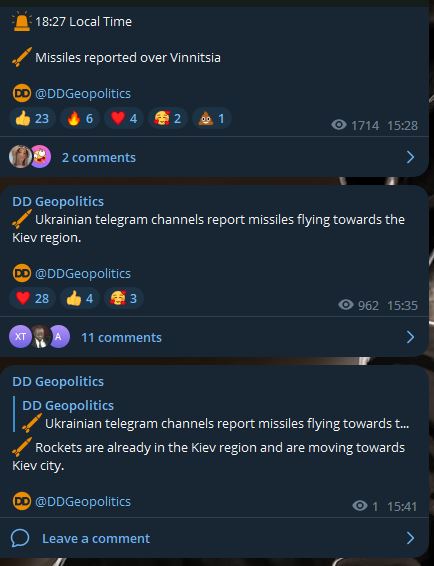Click the eye views icon beside 1714
This screenshot has height=566, width=434.
point(339,125)
